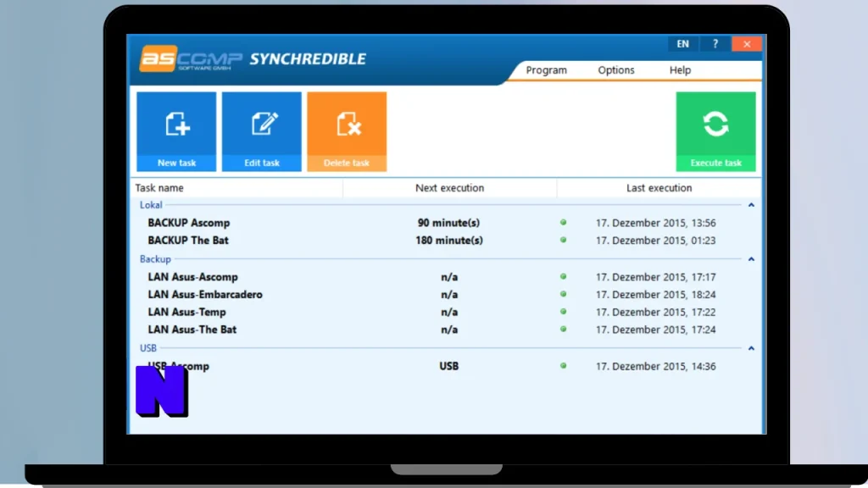Screen dimensions: 868x488
Task: Select the LAN Asus-Temp task
Action: coord(187,312)
